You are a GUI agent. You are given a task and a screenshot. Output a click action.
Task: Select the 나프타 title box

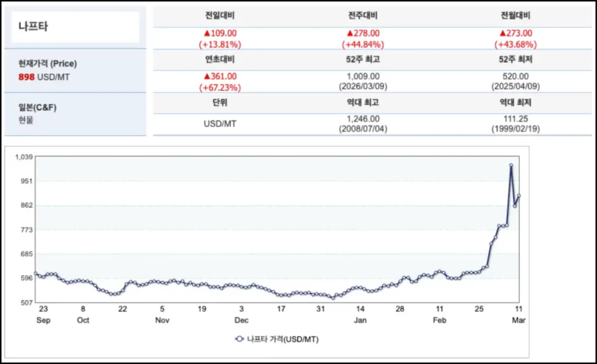pos(76,27)
